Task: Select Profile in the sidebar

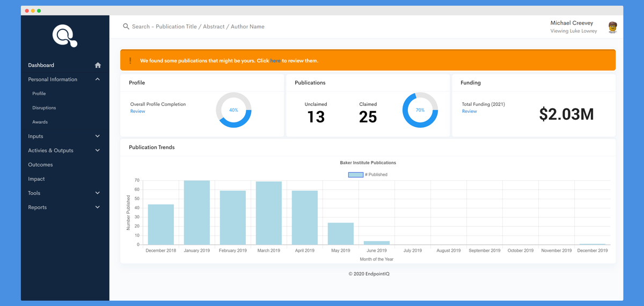Action: pyautogui.click(x=39, y=93)
